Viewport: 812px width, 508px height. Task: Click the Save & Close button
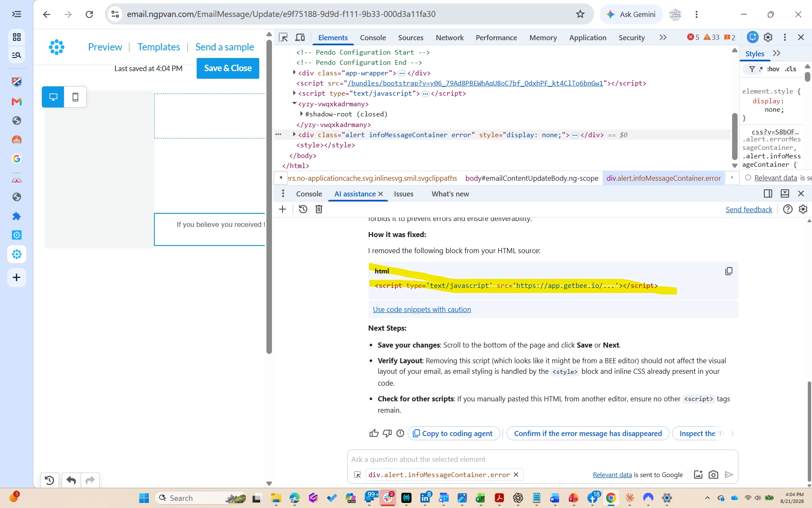tap(228, 68)
